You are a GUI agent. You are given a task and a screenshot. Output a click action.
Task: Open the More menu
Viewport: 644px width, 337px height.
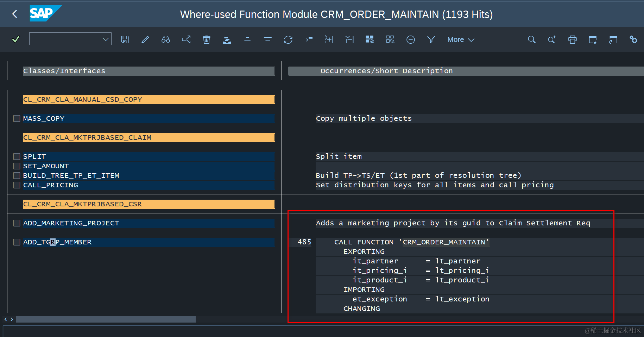(461, 39)
